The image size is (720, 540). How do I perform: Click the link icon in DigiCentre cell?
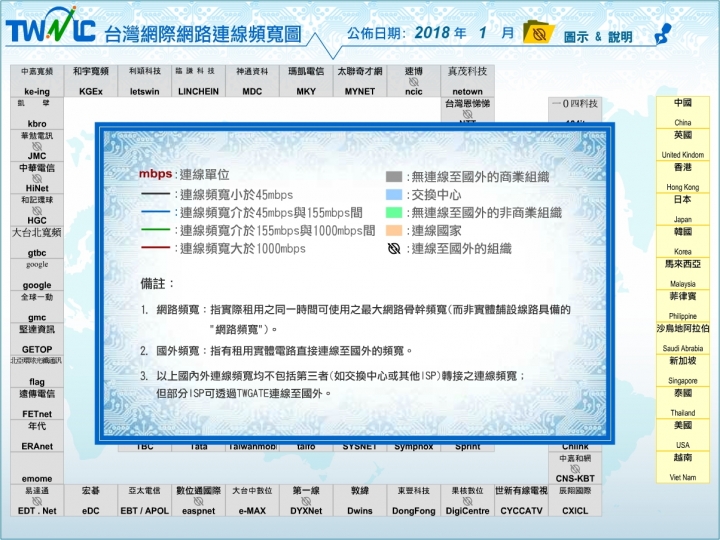[x=467, y=501]
